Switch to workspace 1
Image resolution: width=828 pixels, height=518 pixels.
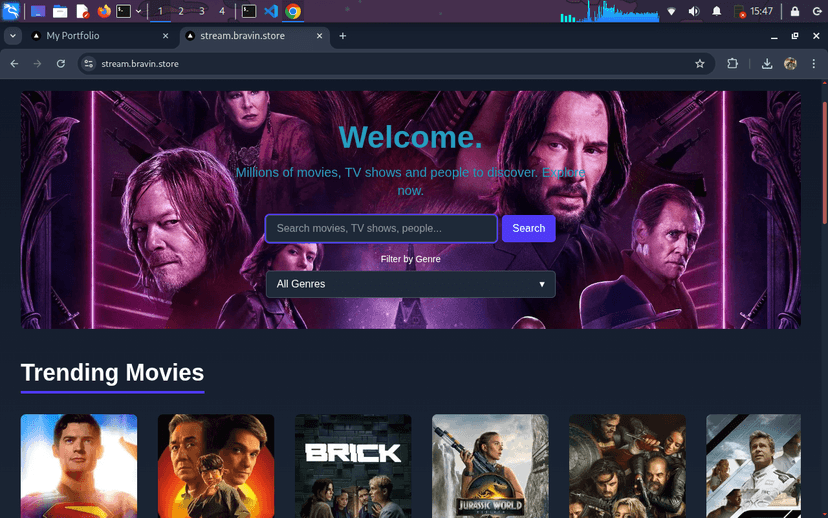tap(161, 11)
